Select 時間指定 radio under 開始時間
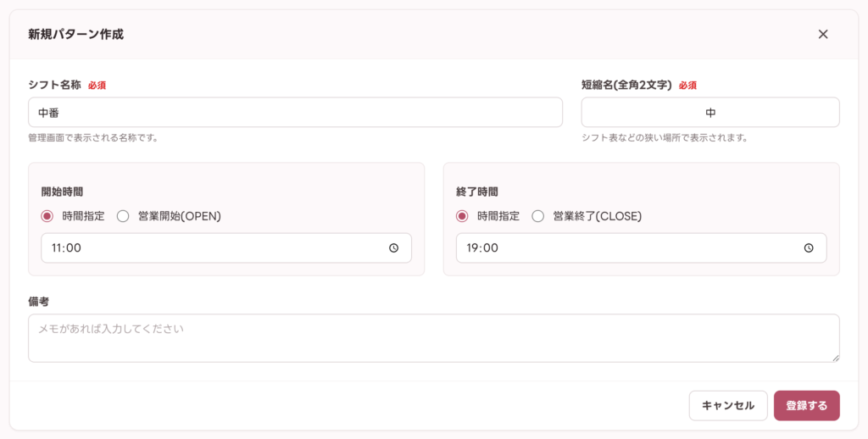The image size is (868, 439). pyautogui.click(x=47, y=216)
